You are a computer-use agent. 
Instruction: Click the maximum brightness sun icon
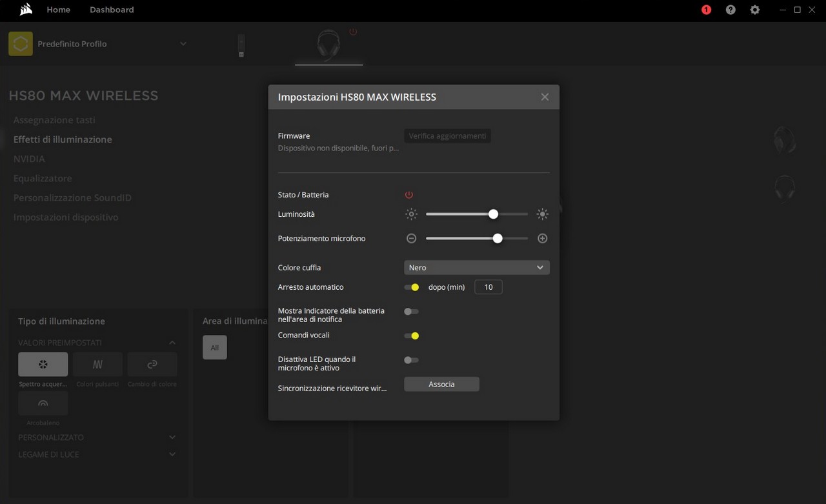click(543, 214)
